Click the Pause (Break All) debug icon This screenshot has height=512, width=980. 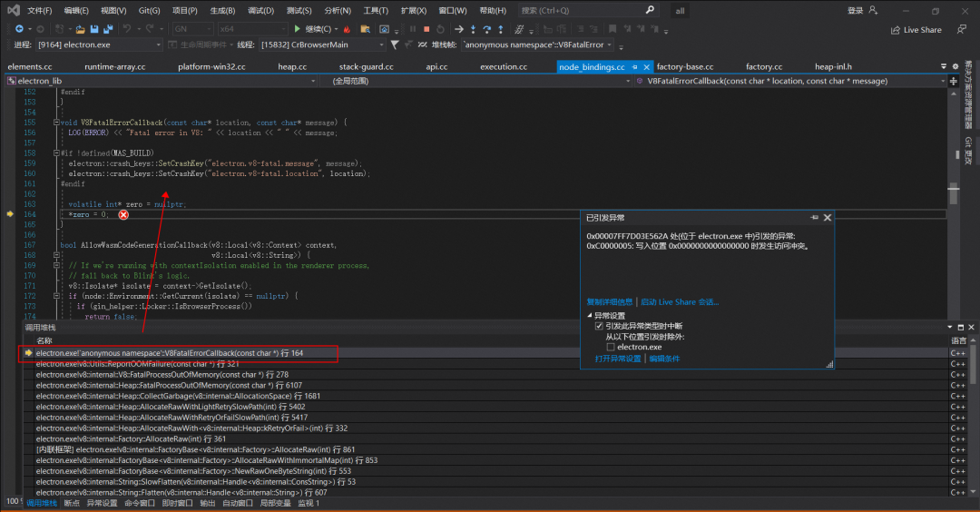pyautogui.click(x=413, y=29)
